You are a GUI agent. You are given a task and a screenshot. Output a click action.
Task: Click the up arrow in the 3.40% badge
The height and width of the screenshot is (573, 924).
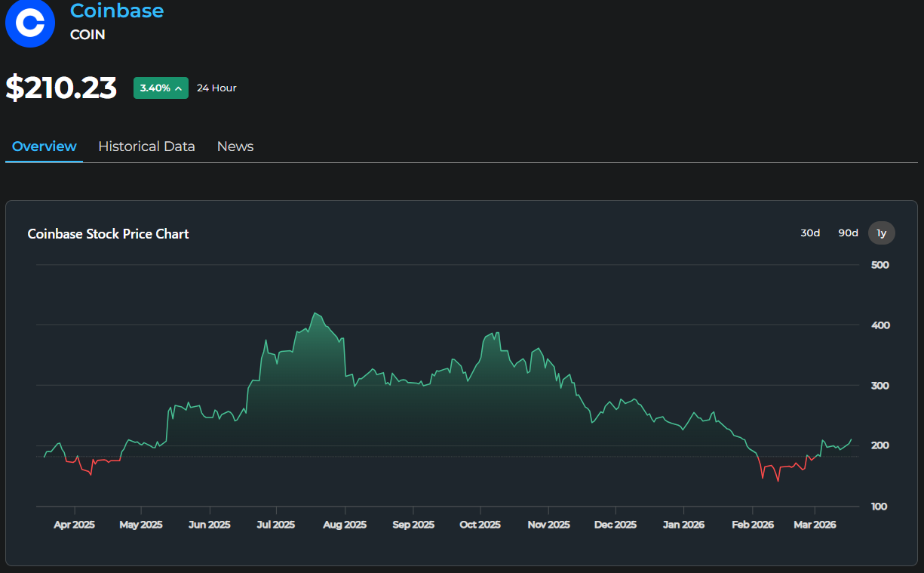pos(179,88)
